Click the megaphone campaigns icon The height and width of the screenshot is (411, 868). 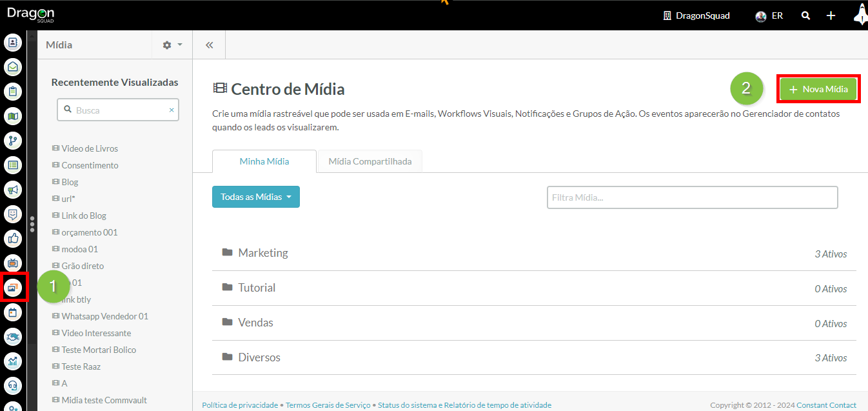click(x=13, y=190)
